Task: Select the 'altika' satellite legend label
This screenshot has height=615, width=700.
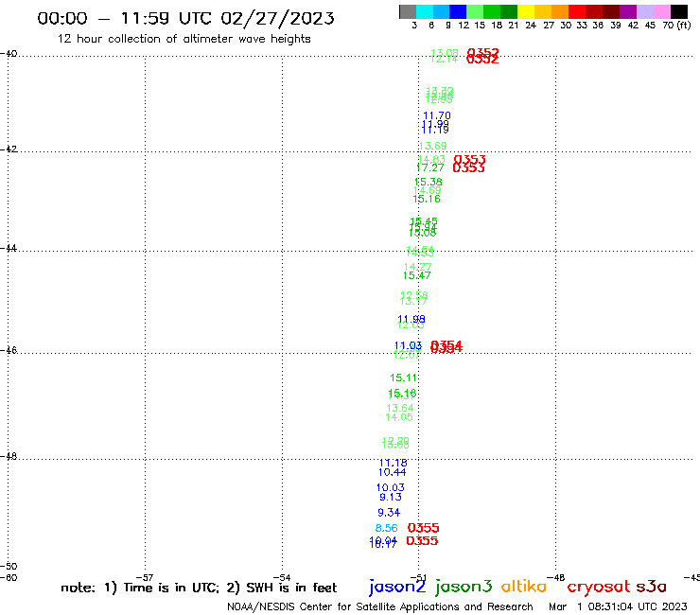Action: pos(524,586)
